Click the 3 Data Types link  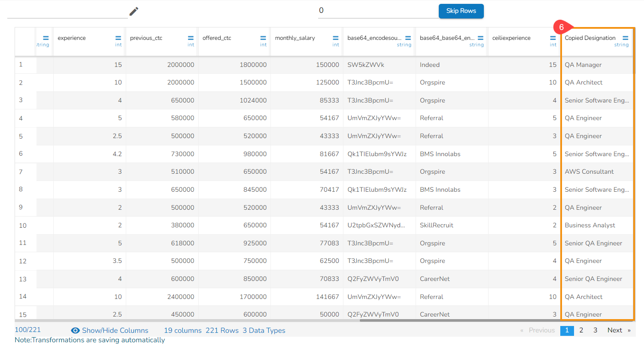[264, 330]
